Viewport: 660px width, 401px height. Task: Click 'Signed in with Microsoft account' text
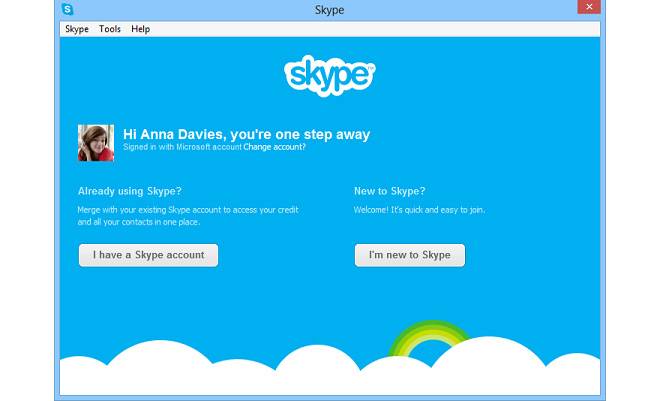[183, 147]
